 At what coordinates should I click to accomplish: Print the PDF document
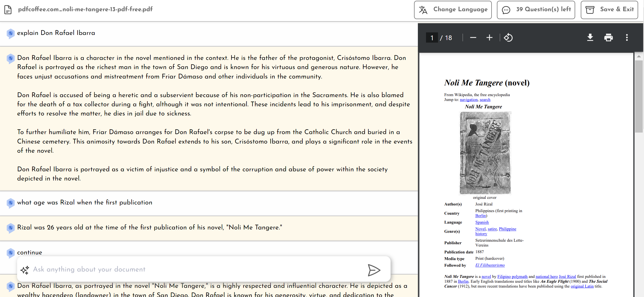coord(608,38)
